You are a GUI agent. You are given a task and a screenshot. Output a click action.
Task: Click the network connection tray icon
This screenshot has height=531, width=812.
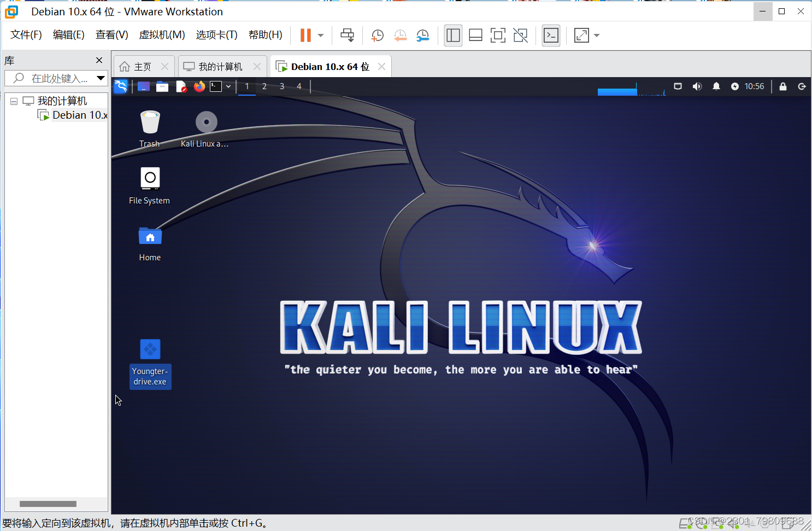point(678,86)
